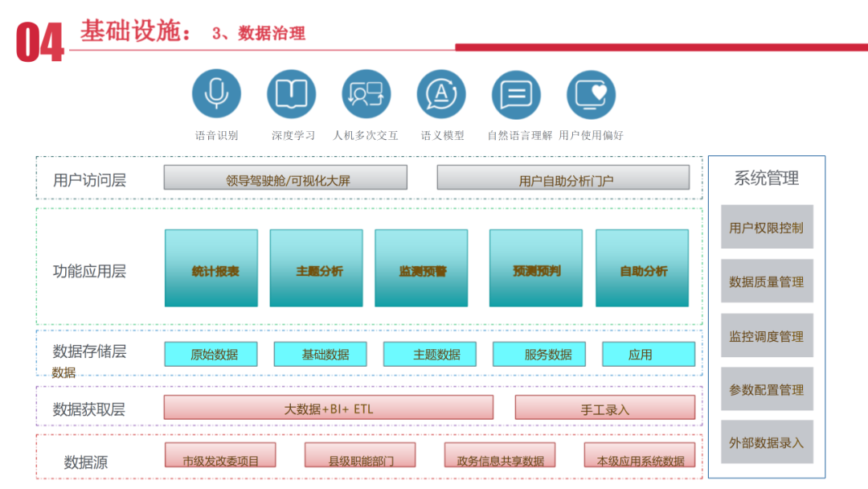Select the 用户自助分析门户 bar

563,178
